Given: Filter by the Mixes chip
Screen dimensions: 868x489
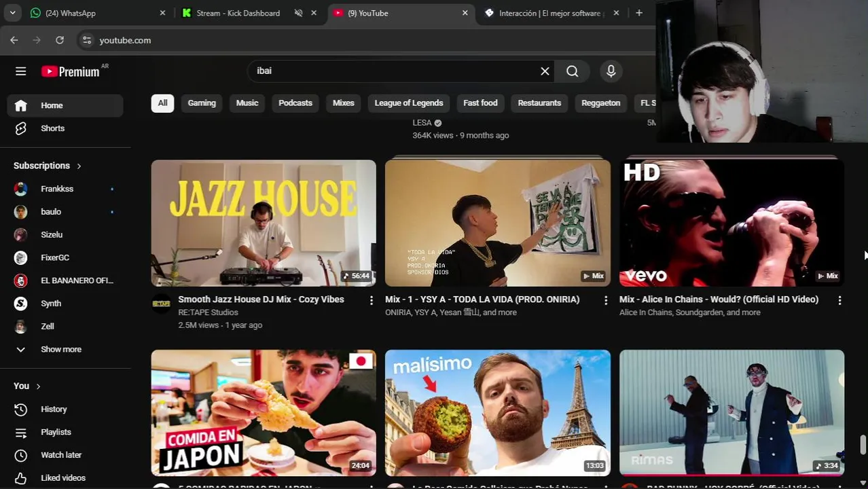Looking at the screenshot, I should 344,103.
